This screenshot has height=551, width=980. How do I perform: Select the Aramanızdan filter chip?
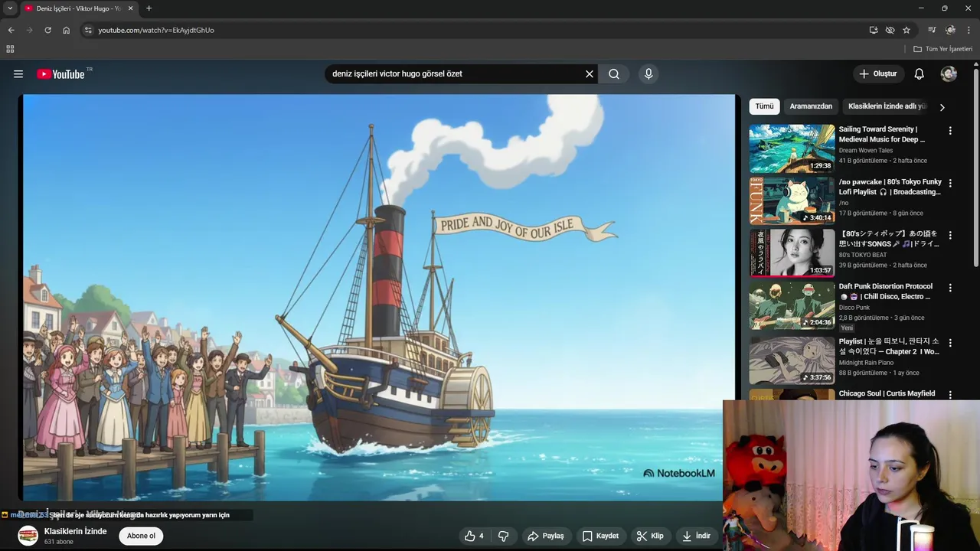coord(811,106)
